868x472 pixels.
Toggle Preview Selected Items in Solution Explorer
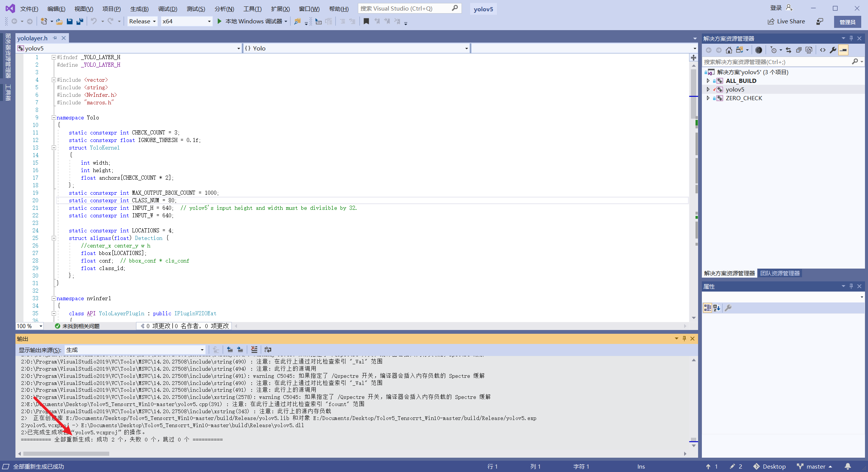tap(844, 50)
